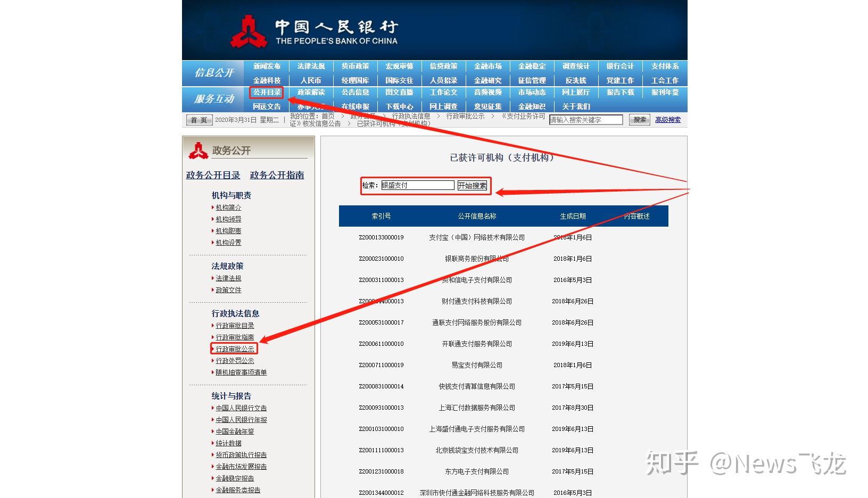Viewport: 868px width, 498px height.
Task: Open 机构职责 in the sidebar
Action: pyautogui.click(x=228, y=231)
